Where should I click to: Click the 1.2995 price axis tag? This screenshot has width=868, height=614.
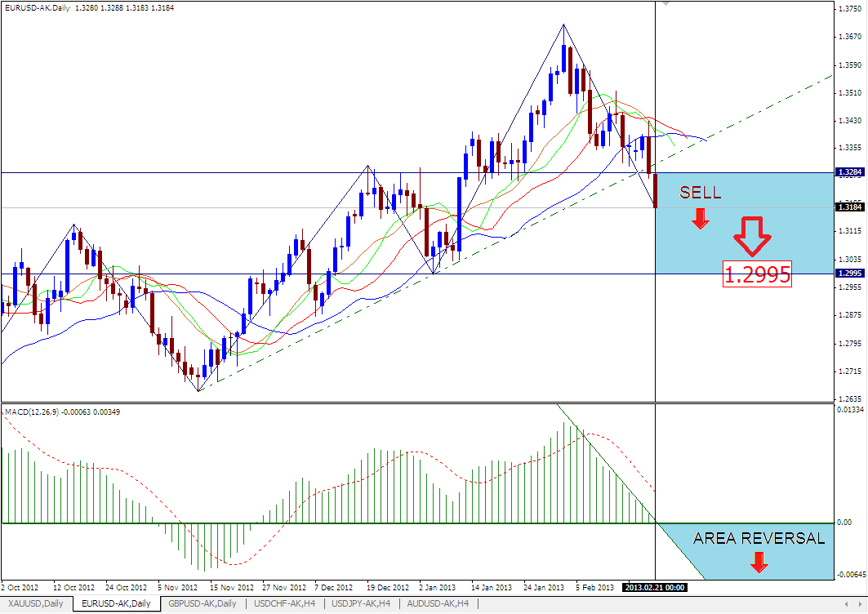(x=850, y=274)
